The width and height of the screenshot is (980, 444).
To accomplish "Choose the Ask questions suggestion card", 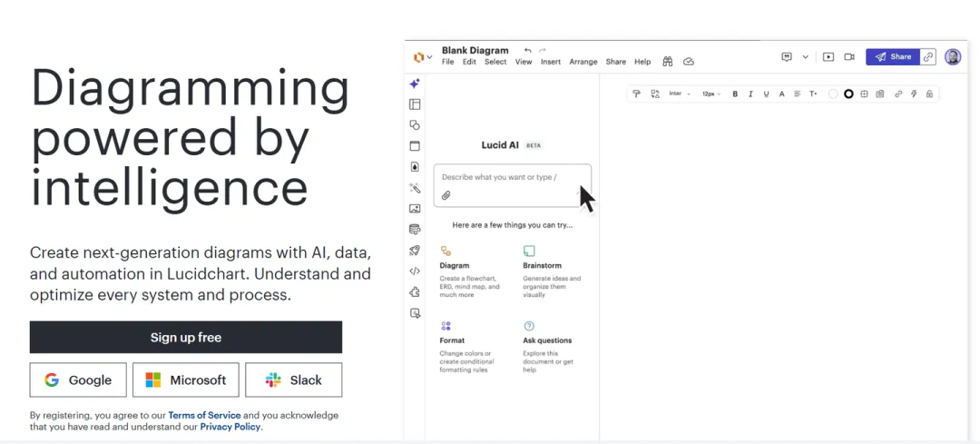I will (x=550, y=347).
